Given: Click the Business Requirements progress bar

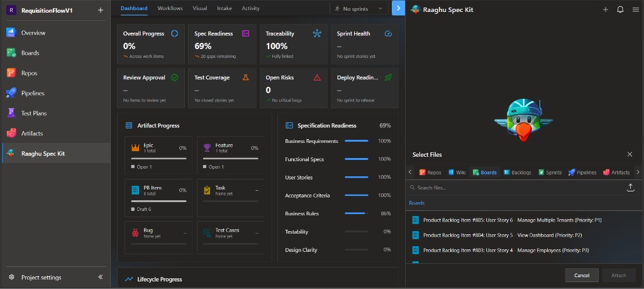Looking at the screenshot, I should (x=357, y=141).
